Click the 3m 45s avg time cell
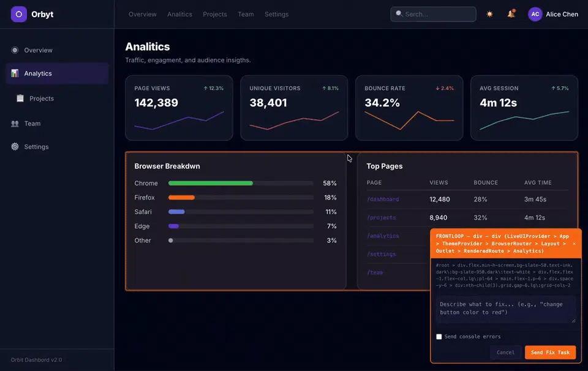 (x=535, y=200)
